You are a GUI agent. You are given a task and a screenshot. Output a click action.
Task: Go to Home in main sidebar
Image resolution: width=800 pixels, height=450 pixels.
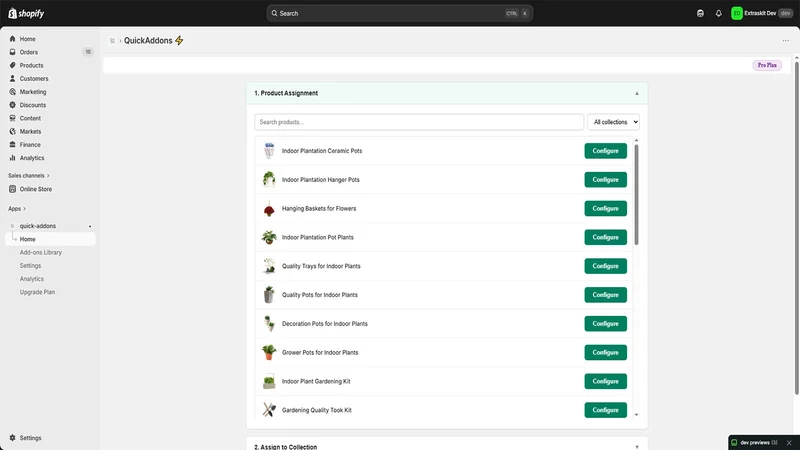[x=28, y=39]
